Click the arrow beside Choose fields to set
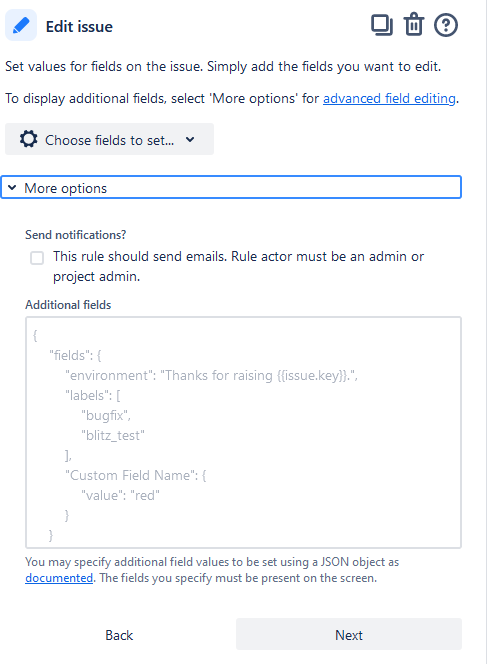This screenshot has height=664, width=487. [x=190, y=139]
